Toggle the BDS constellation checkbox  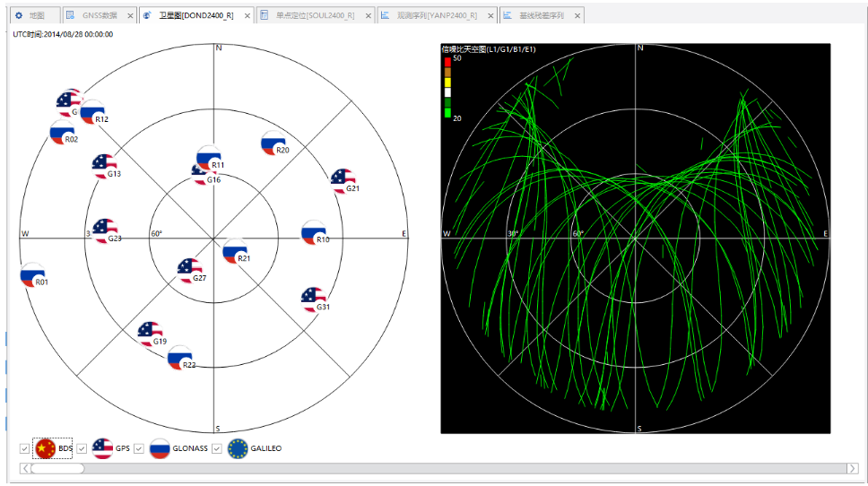(x=24, y=448)
